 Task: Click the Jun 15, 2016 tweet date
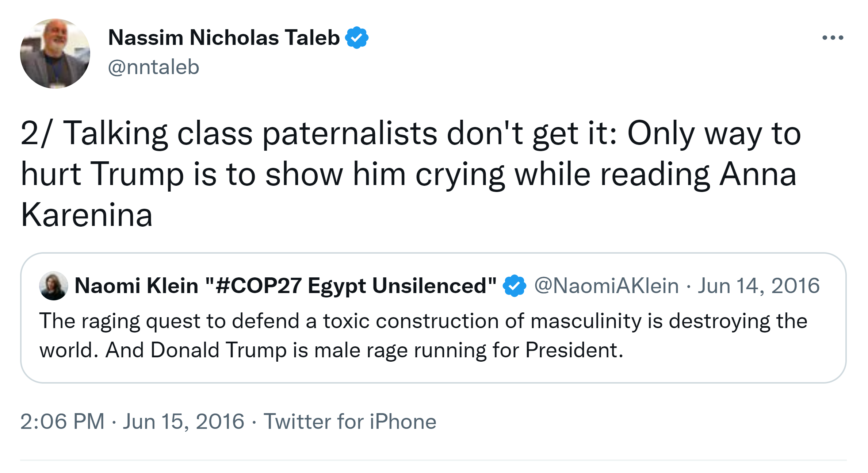[x=183, y=422]
